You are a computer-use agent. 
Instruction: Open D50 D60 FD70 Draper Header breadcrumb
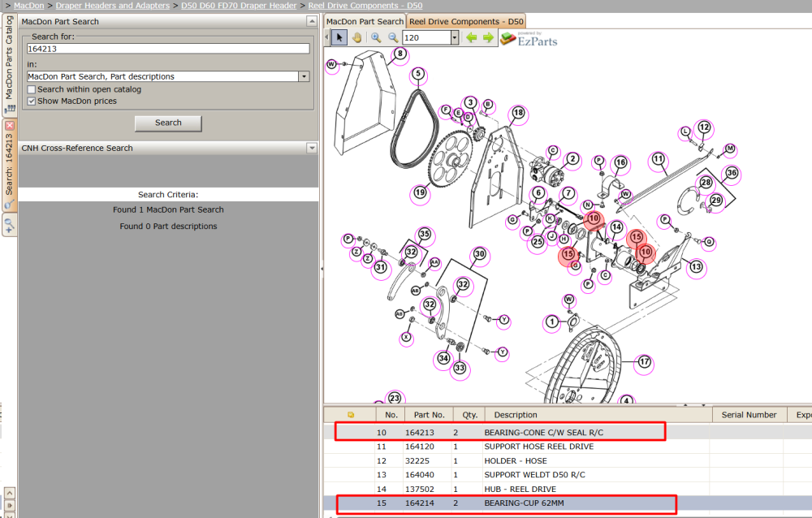click(239, 5)
